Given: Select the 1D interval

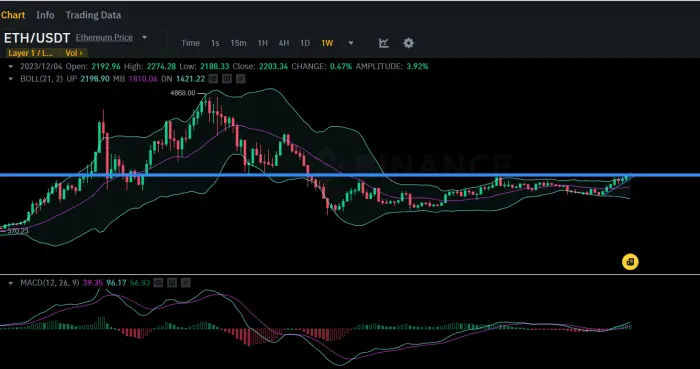Looking at the screenshot, I should [x=305, y=43].
